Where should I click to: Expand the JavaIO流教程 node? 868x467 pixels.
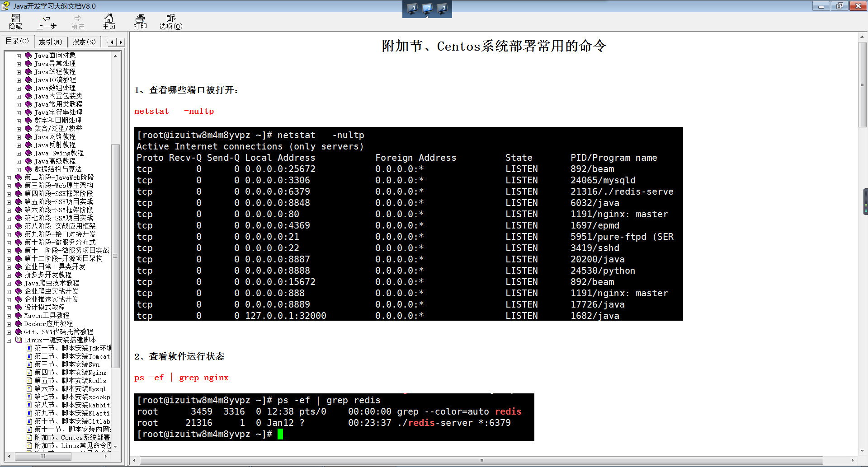click(x=19, y=80)
